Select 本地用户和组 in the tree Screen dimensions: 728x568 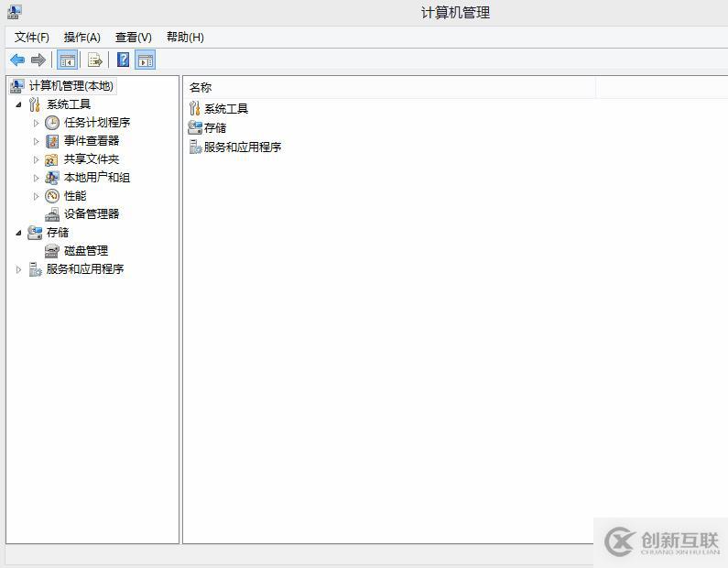coord(97,178)
